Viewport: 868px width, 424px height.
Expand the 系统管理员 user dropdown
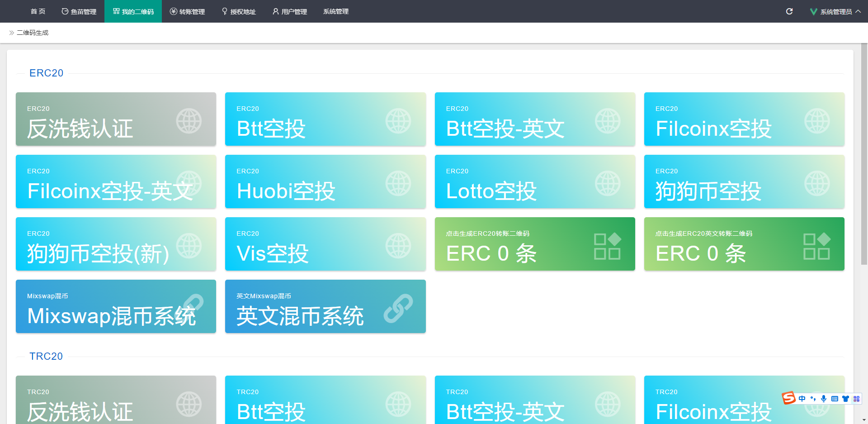[835, 11]
